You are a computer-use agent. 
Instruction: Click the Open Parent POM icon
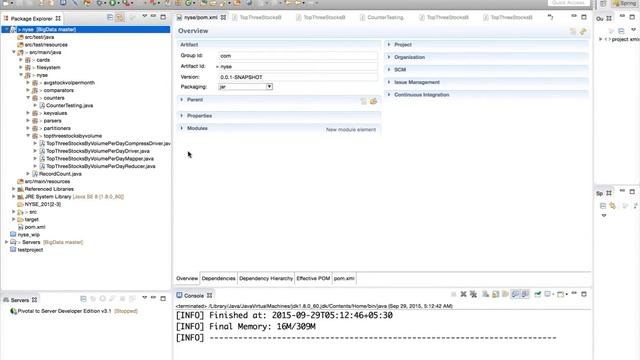coord(373,101)
